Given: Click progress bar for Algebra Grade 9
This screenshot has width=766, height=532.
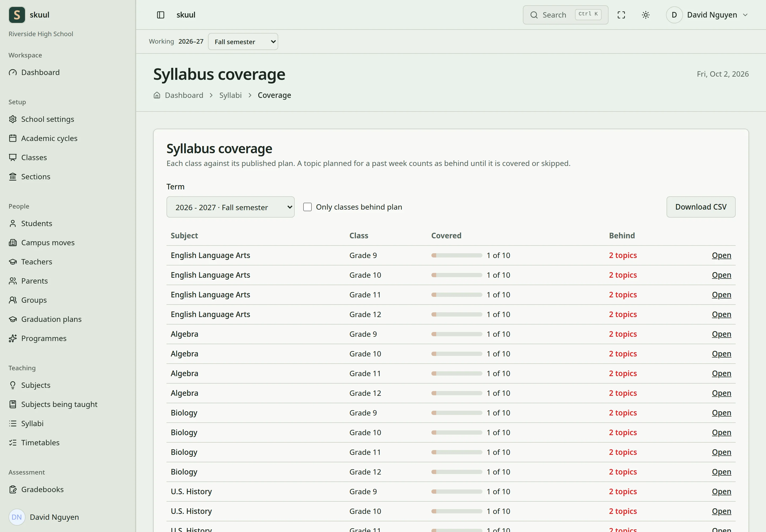Looking at the screenshot, I should tap(457, 334).
